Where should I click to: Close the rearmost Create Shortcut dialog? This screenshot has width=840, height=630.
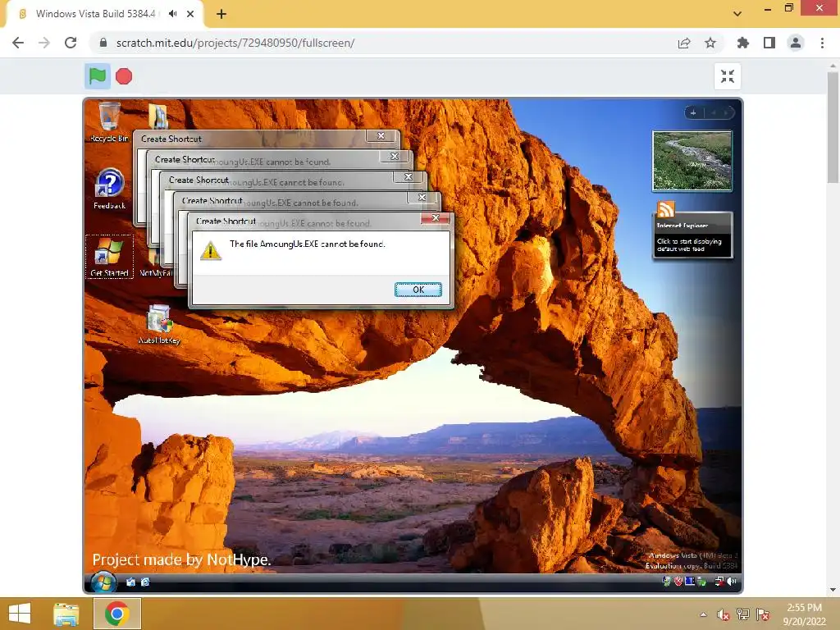coord(381,136)
